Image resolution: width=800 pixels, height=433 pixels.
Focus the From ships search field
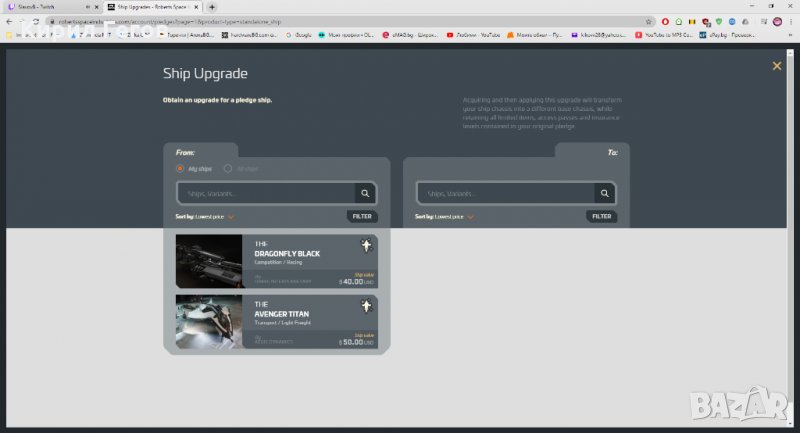[265, 194]
